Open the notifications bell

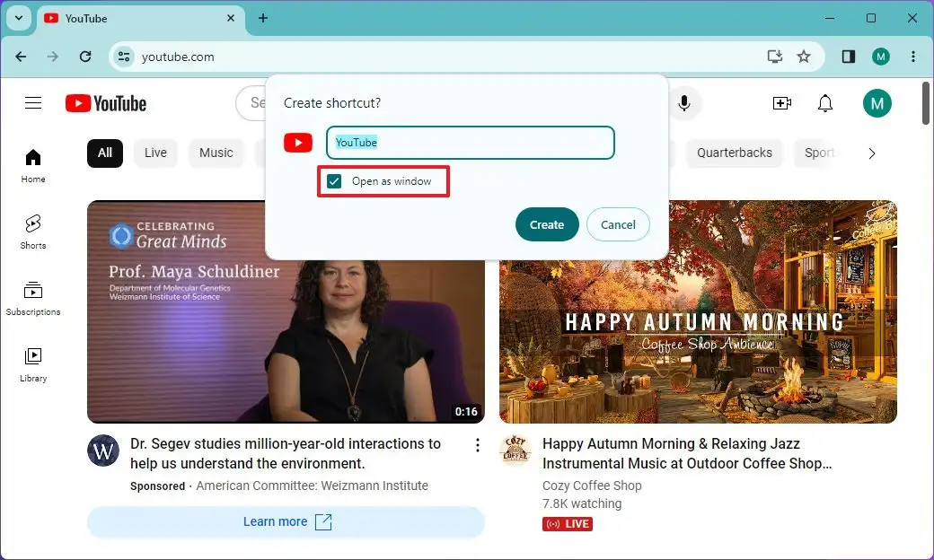(x=825, y=103)
